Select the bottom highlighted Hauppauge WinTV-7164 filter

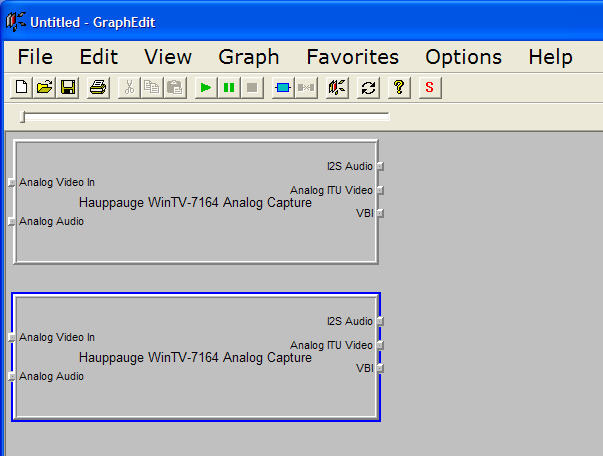coord(195,358)
